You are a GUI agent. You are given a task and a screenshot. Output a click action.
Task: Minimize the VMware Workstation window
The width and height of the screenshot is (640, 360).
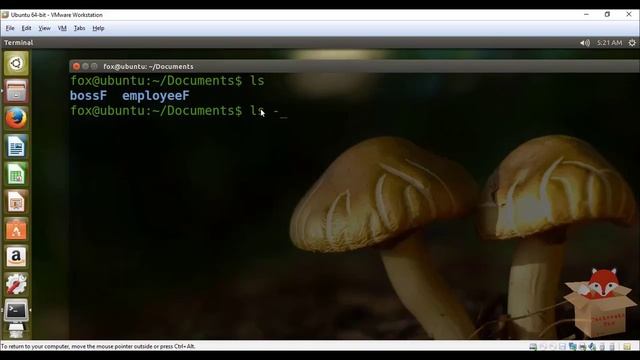(587, 14)
